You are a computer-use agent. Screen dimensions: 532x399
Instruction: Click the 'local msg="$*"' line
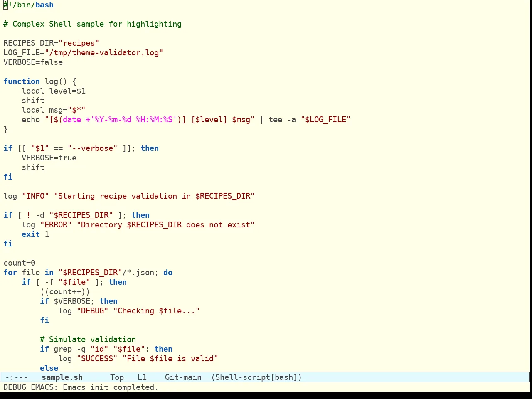coord(54,110)
